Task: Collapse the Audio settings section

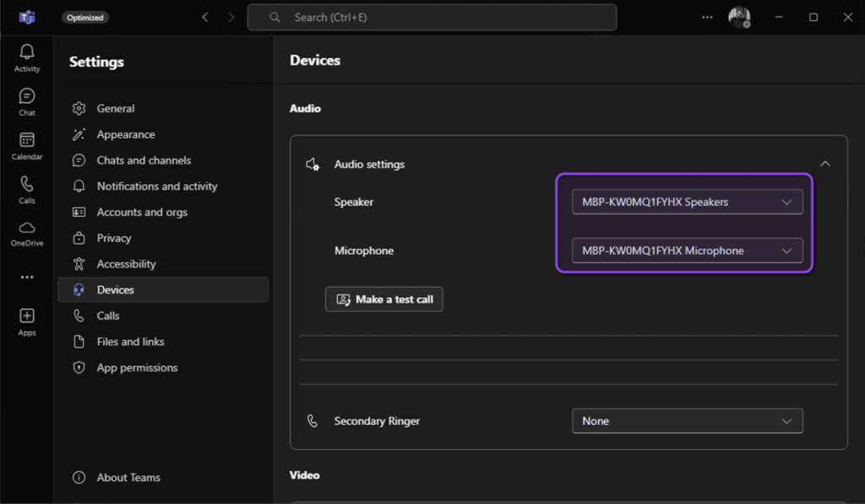Action: coord(825,163)
